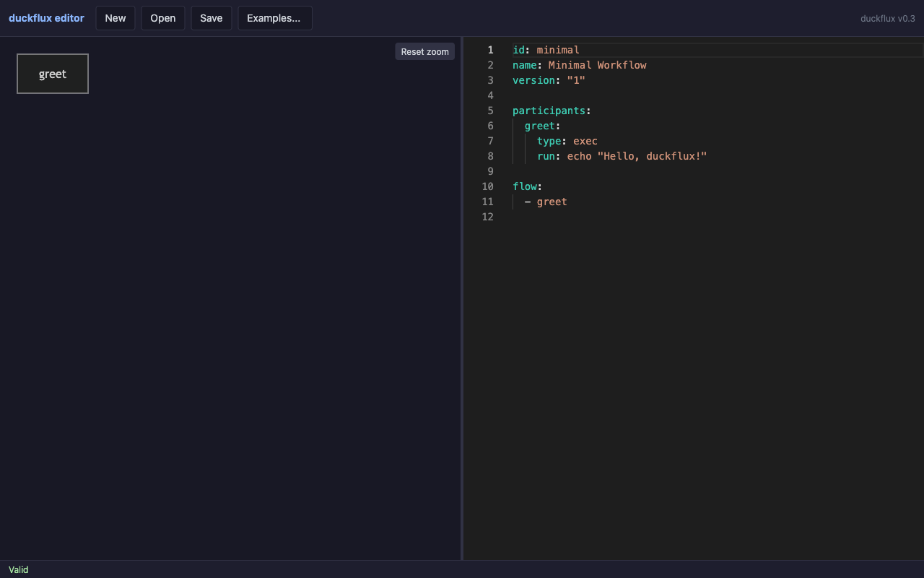Click Reset zoom above the canvas

click(424, 51)
